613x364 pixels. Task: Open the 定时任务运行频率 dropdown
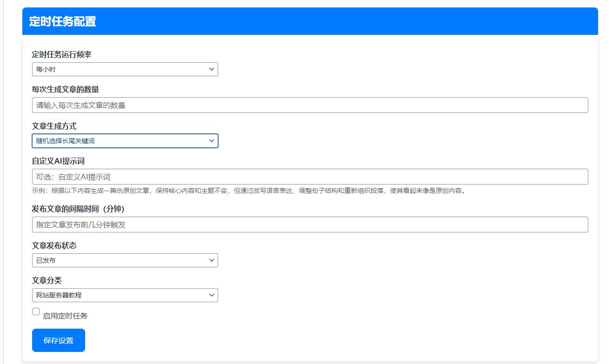click(125, 69)
